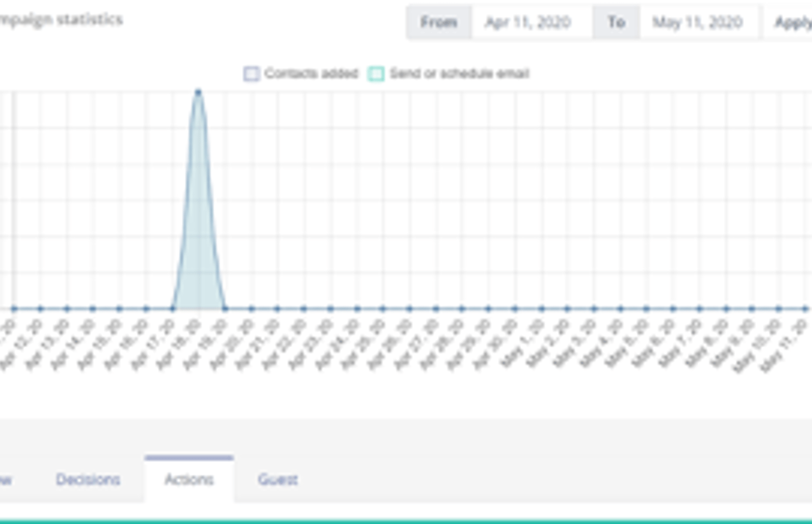Click the Send or schedule email color box
The image size is (812, 524).
click(x=376, y=74)
